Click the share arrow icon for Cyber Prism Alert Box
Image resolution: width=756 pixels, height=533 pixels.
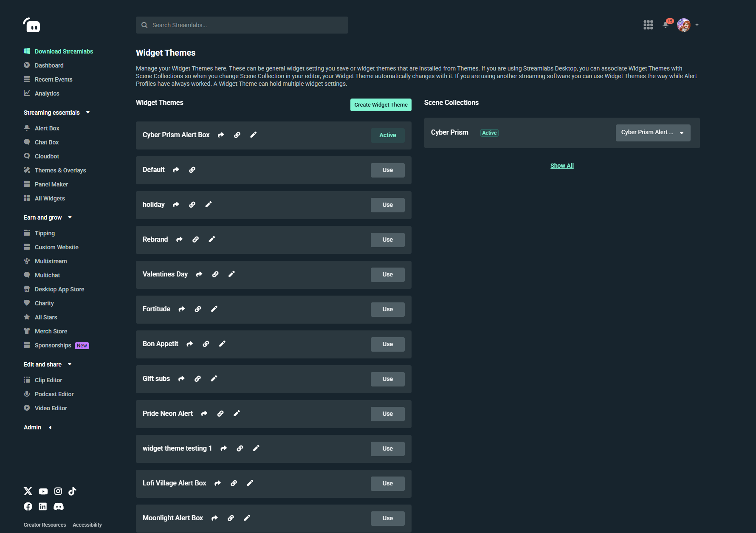[x=221, y=135]
